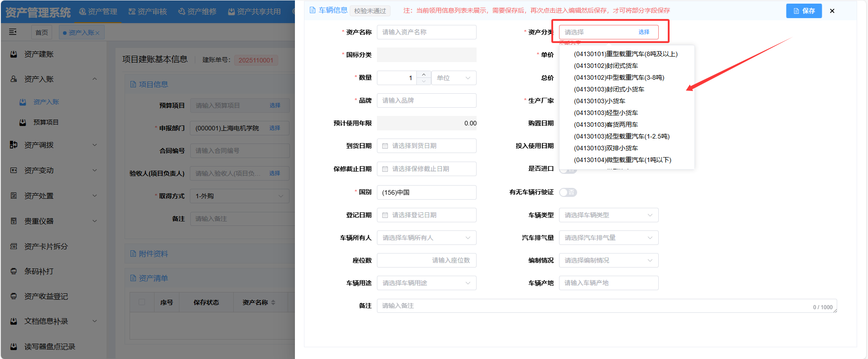Click the 资产建账 sidebar icon

14,54
